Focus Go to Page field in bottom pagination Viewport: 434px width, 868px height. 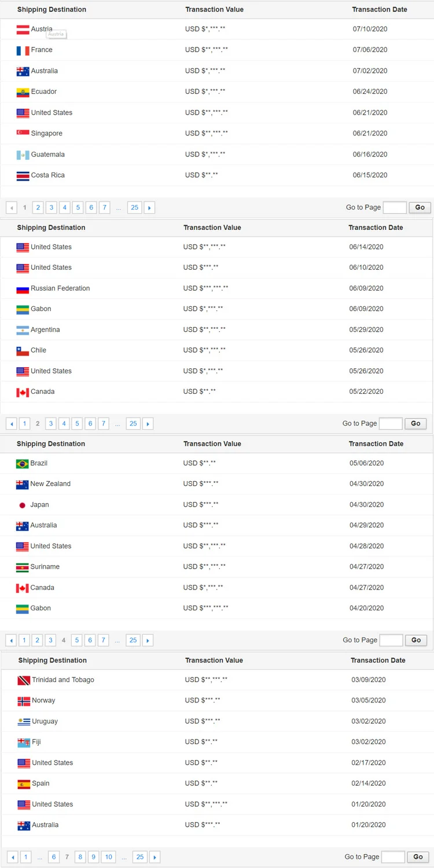(x=393, y=857)
